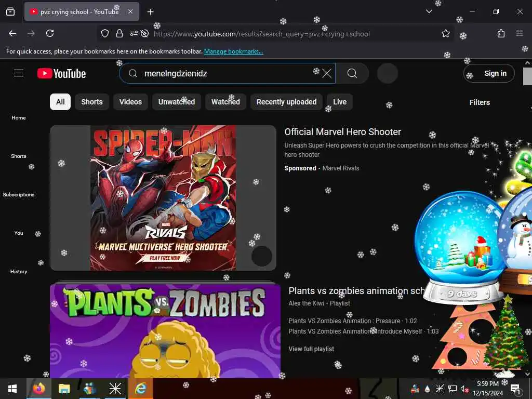Open the Plants vs Zombies playlist thumbnail
Image resolution: width=532 pixels, height=399 pixels.
(x=165, y=331)
